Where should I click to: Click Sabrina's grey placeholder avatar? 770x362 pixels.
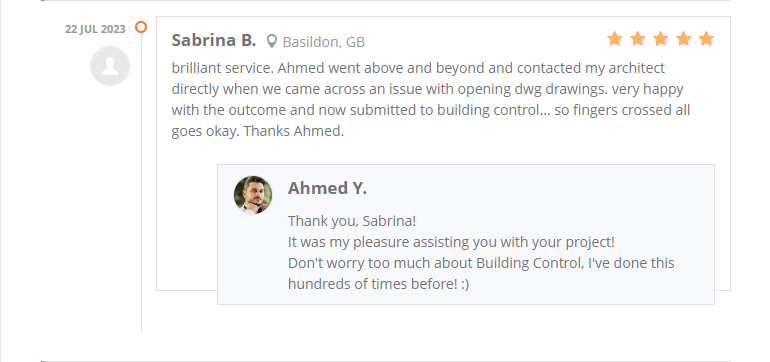110,66
